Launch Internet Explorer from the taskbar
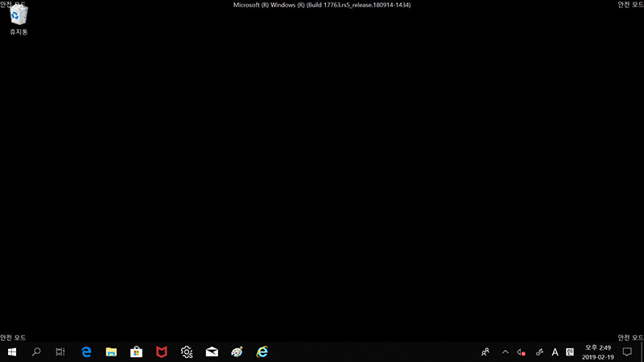 point(262,352)
